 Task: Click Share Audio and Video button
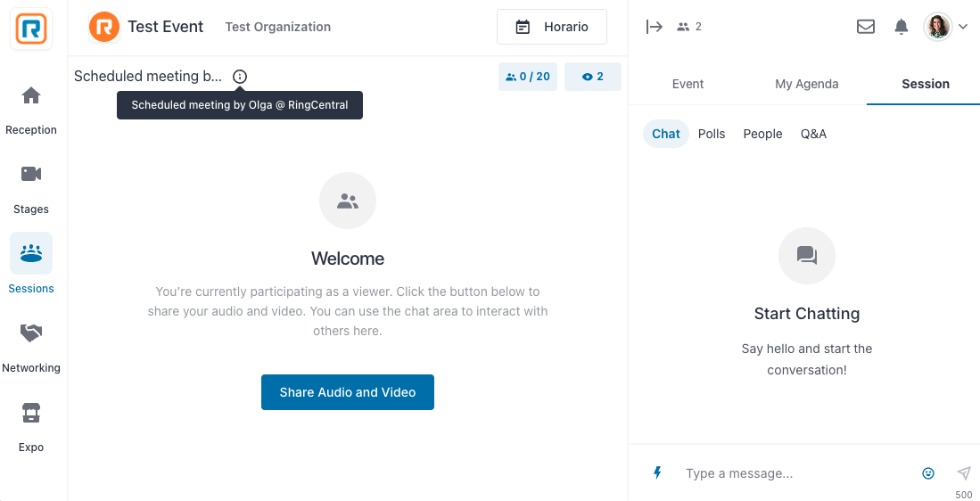348,392
